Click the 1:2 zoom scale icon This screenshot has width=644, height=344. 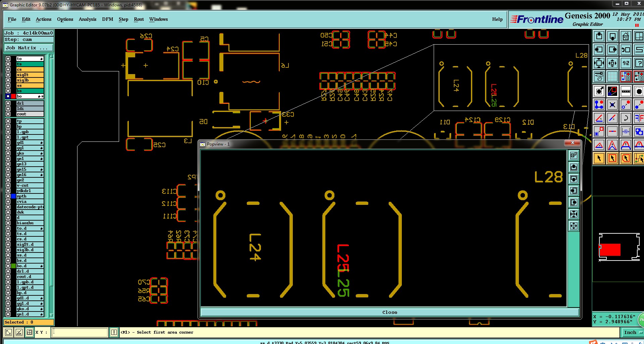point(626,63)
